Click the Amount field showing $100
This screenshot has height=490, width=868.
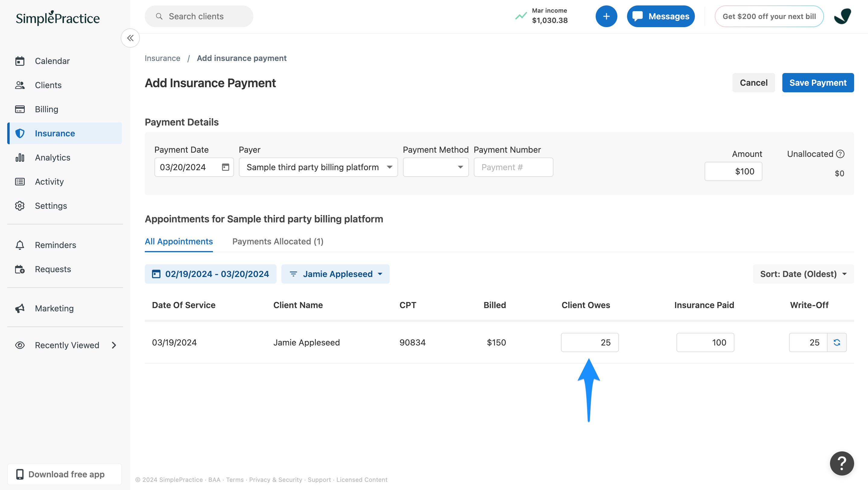tap(733, 172)
